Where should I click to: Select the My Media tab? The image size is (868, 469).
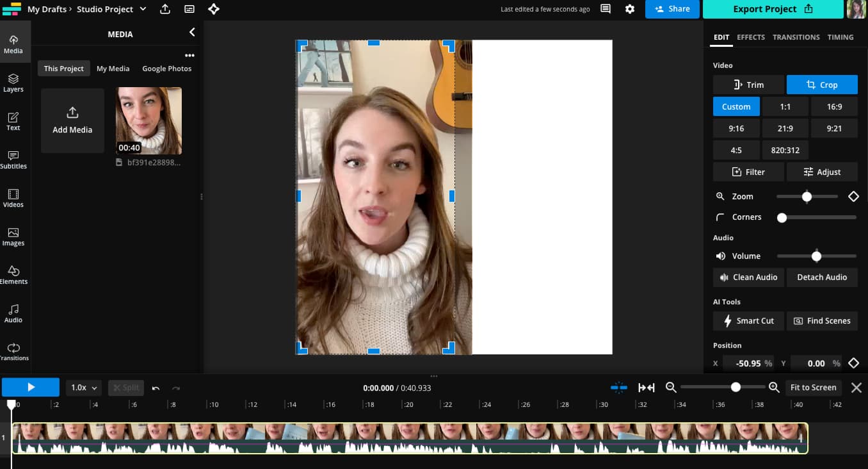click(x=113, y=69)
